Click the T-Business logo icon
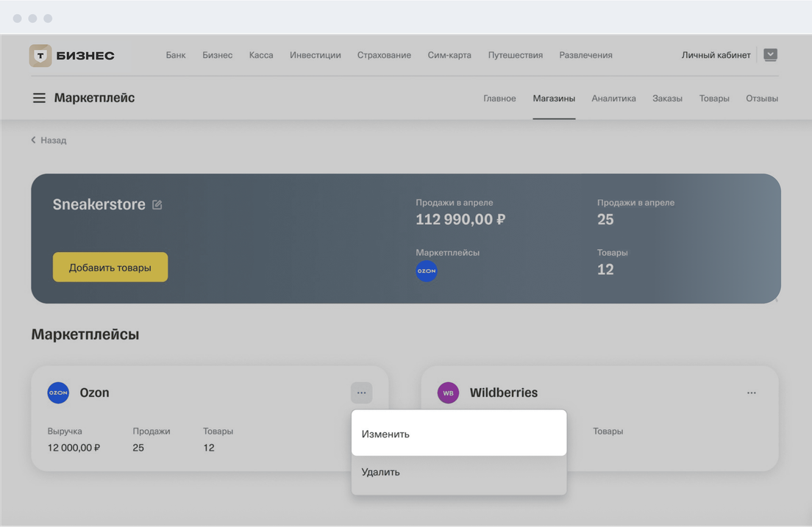The height and width of the screenshot is (527, 812). (40, 55)
